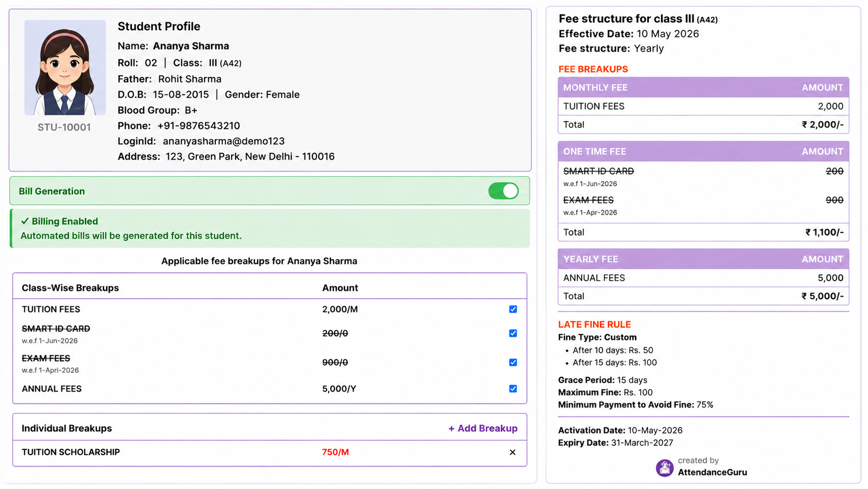The height and width of the screenshot is (489, 868).
Task: Click the Blood Group B+ value
Action: 191,110
